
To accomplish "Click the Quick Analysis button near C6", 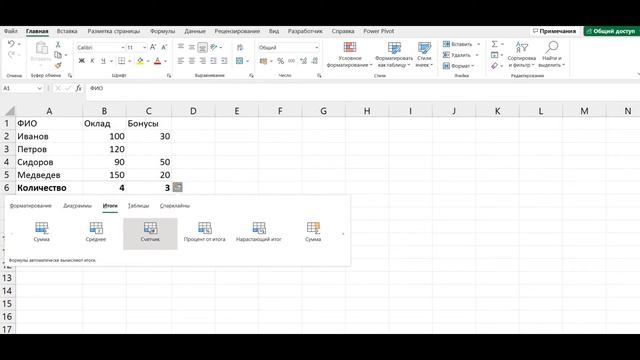I will 178,187.
